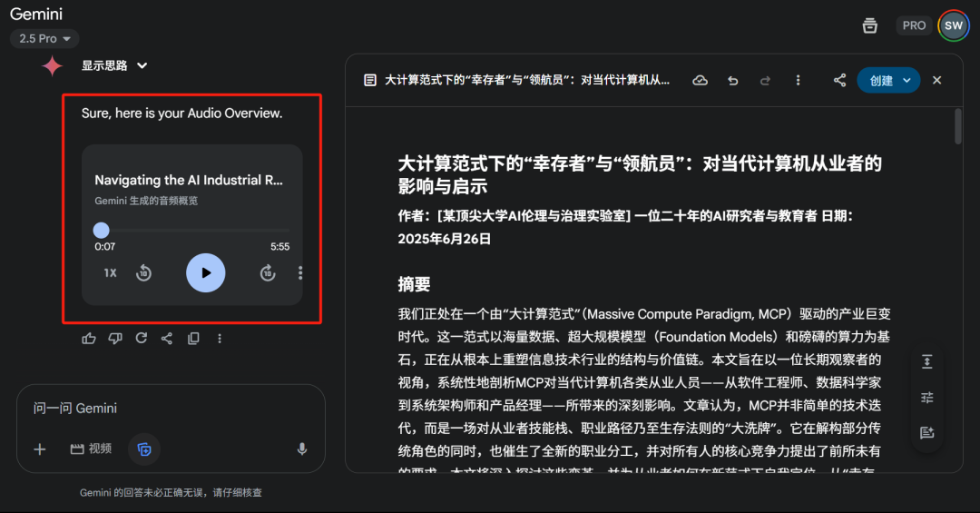Open the audio player's three-dot menu
The height and width of the screenshot is (513, 980).
[x=300, y=272]
